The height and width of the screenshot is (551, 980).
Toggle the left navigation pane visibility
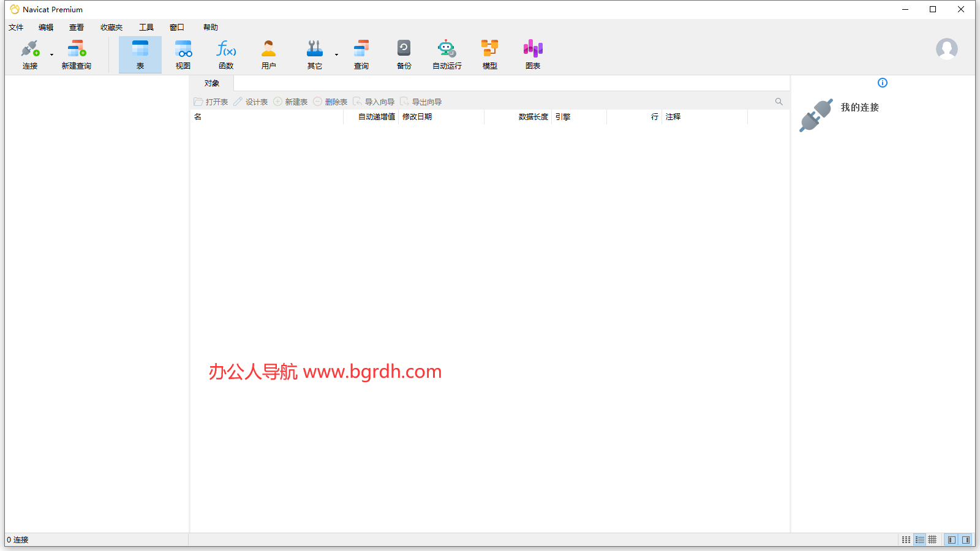click(951, 540)
